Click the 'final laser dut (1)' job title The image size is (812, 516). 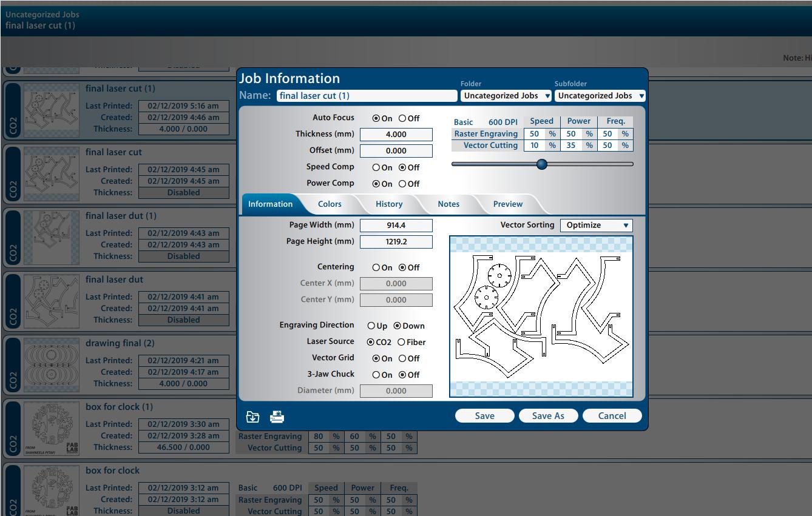coord(121,216)
